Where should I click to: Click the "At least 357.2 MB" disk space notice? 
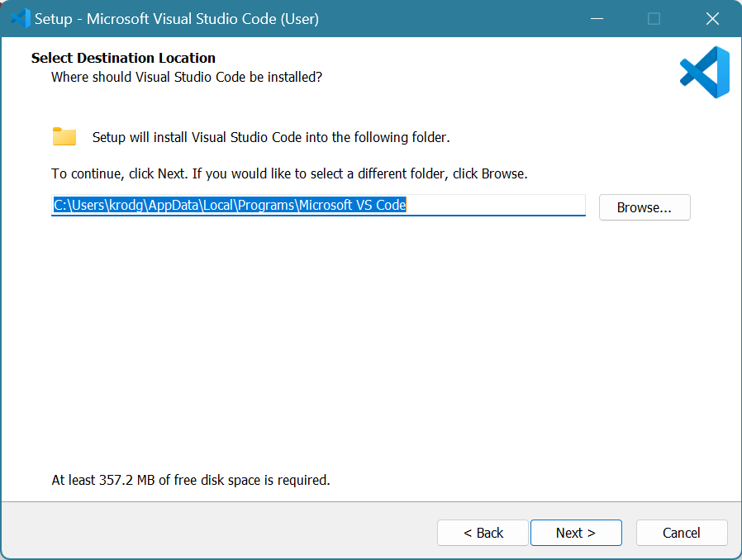tap(190, 480)
